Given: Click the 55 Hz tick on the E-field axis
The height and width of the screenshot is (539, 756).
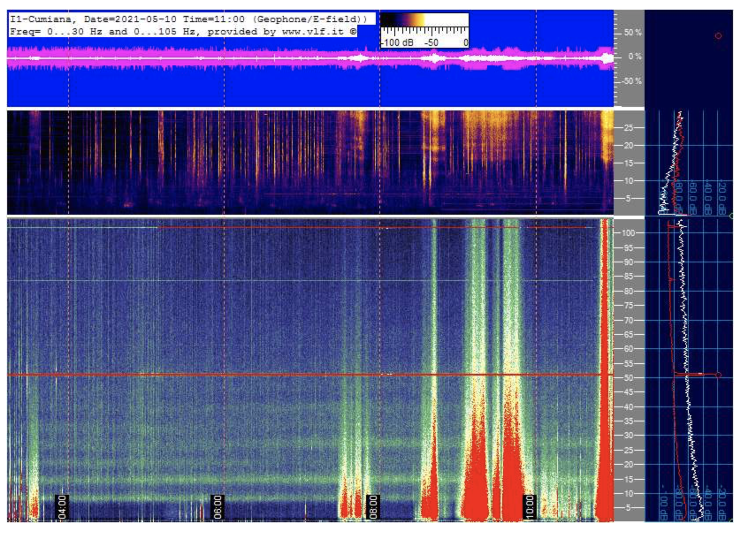Looking at the screenshot, I should click(628, 364).
